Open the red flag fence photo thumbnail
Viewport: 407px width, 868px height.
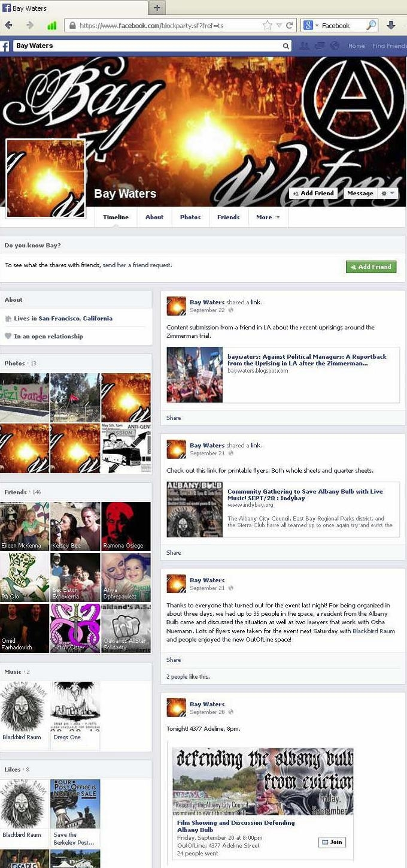[75, 398]
